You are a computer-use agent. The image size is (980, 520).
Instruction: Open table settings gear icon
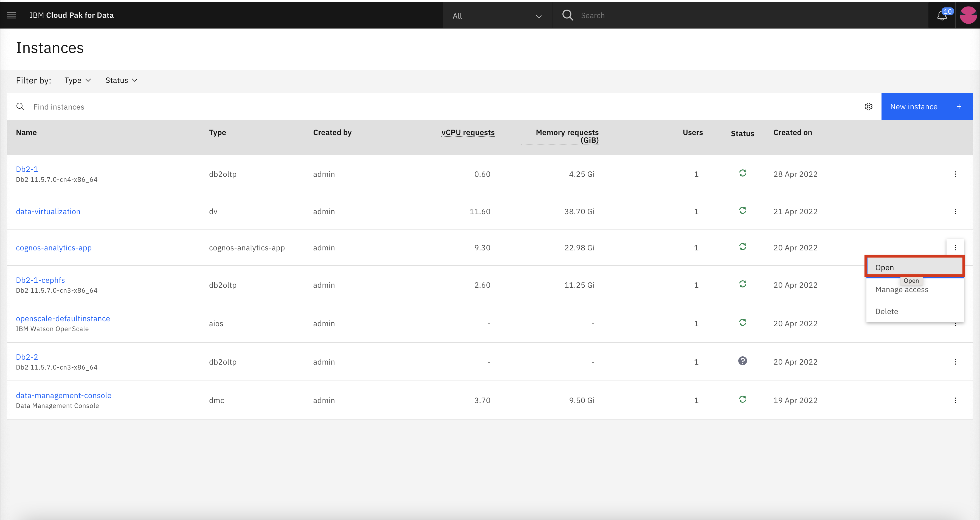click(x=869, y=107)
